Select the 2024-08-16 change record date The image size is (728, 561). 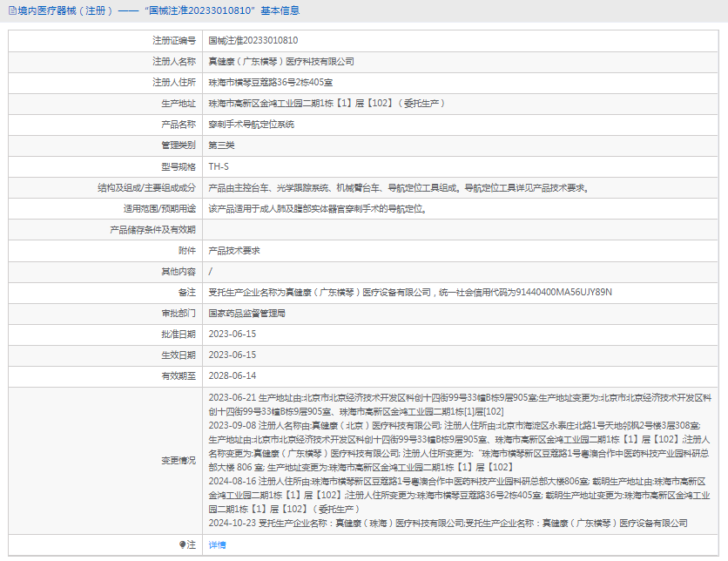(x=233, y=482)
